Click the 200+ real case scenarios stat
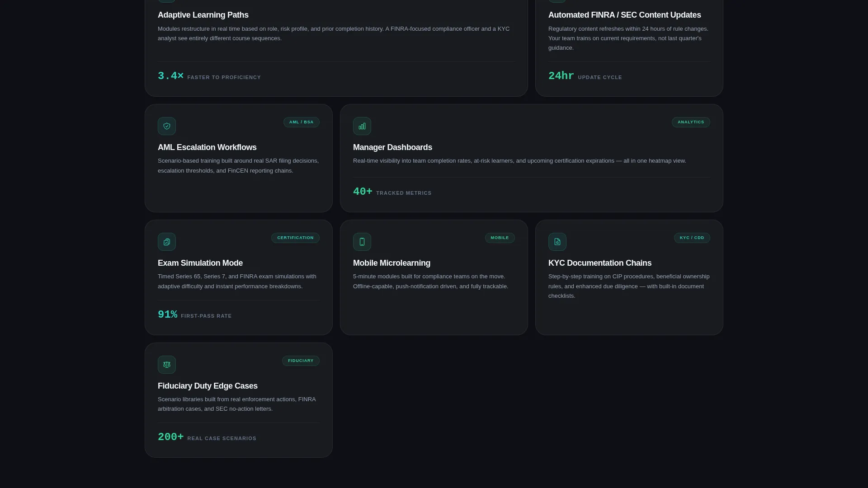The image size is (868, 488). pos(207,437)
